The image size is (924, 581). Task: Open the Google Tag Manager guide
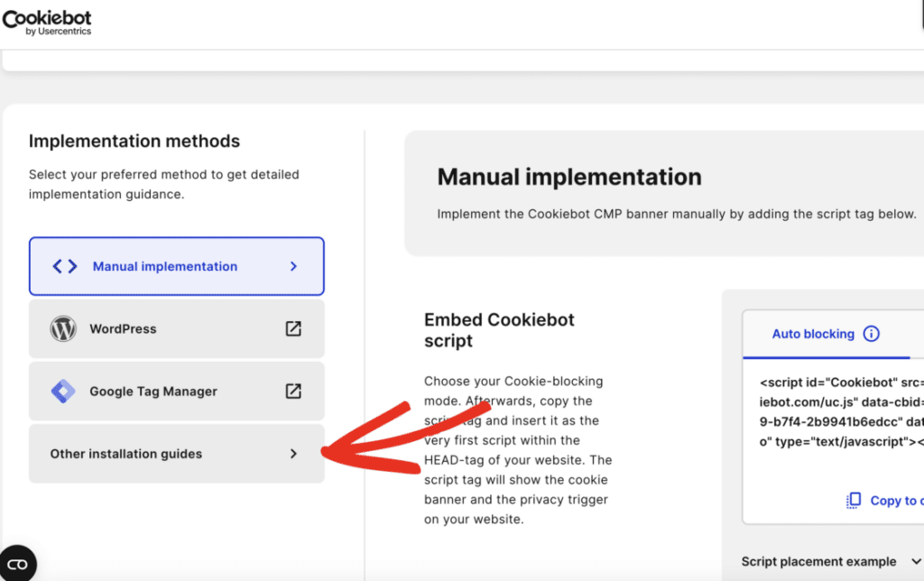tap(152, 391)
